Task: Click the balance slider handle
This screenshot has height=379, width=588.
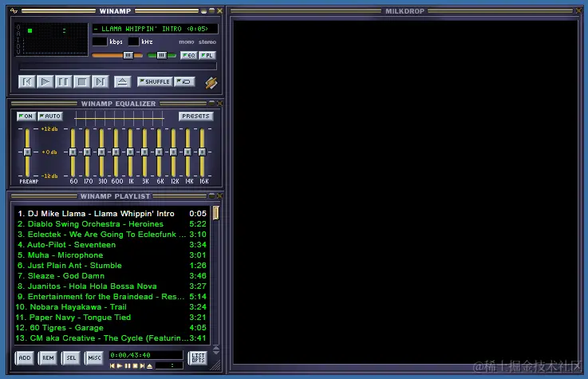Action: coord(162,56)
